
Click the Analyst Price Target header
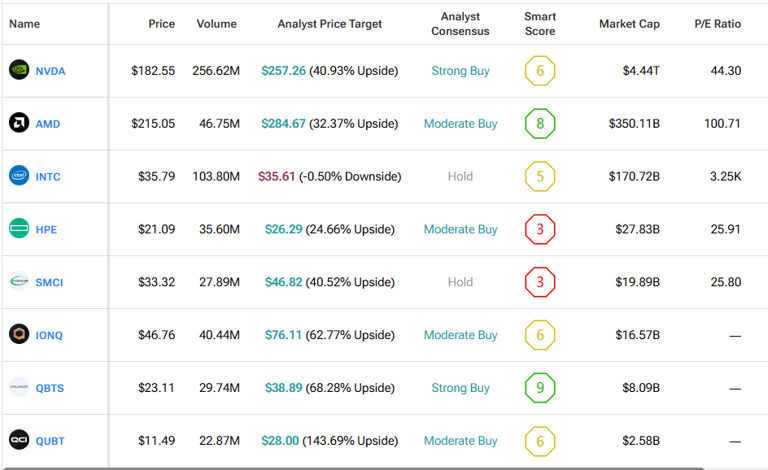click(329, 24)
